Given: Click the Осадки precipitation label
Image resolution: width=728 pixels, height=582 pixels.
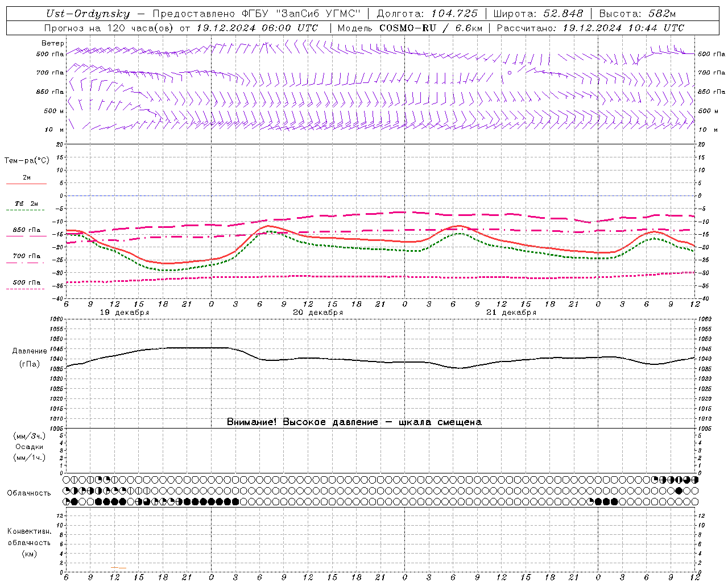Looking at the screenshot, I should click(x=30, y=447).
